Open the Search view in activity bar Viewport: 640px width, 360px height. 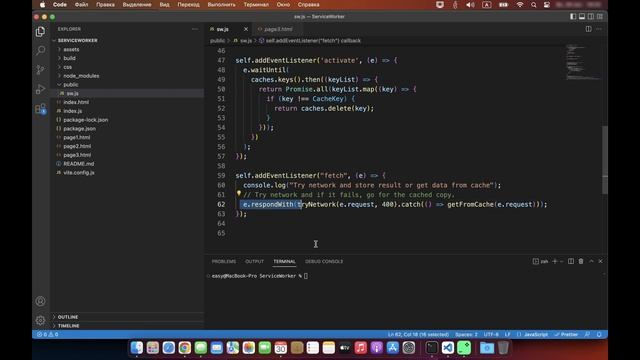click(x=40, y=51)
